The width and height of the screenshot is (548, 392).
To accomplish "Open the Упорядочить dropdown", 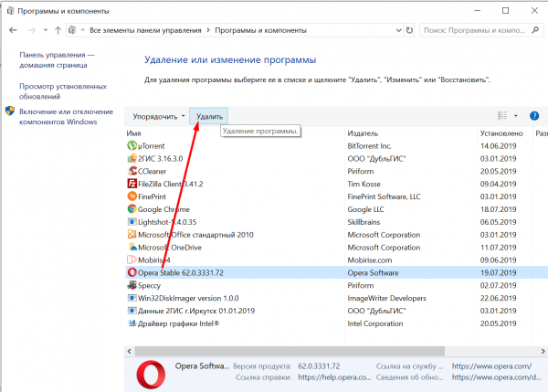I will point(158,116).
